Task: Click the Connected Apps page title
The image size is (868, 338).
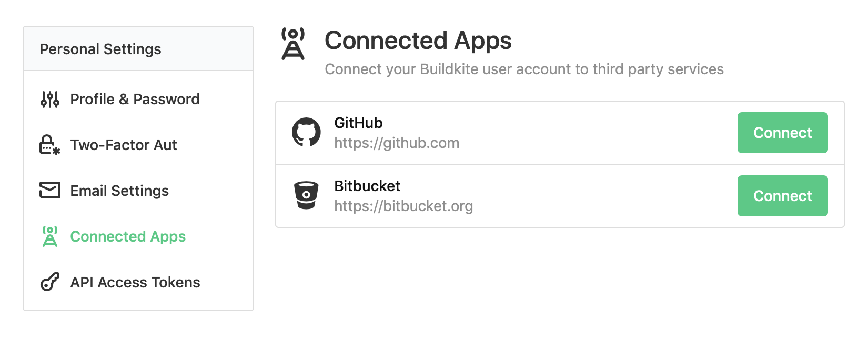Action: 419,40
